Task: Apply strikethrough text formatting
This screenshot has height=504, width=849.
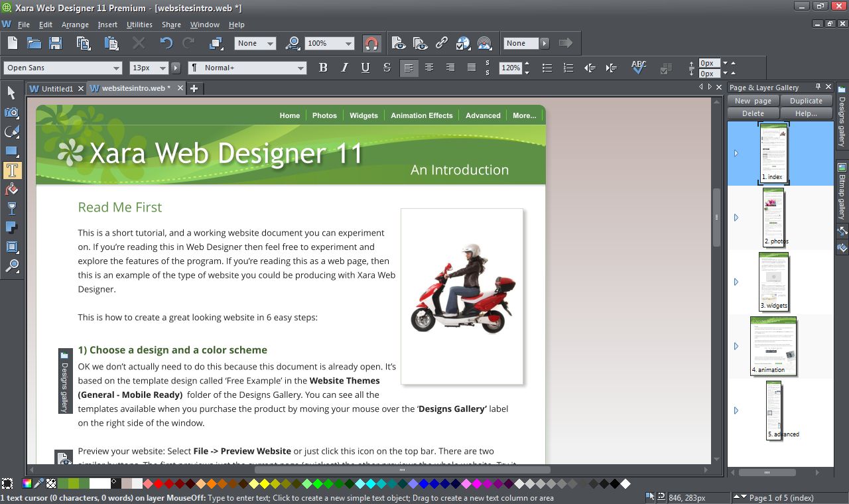Action: (x=387, y=68)
